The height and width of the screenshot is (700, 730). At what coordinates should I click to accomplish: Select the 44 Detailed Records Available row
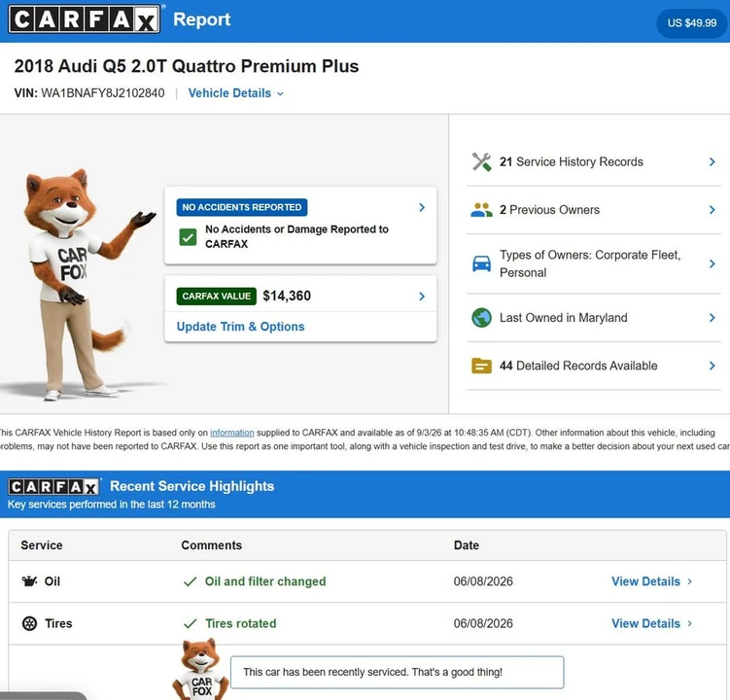point(594,366)
